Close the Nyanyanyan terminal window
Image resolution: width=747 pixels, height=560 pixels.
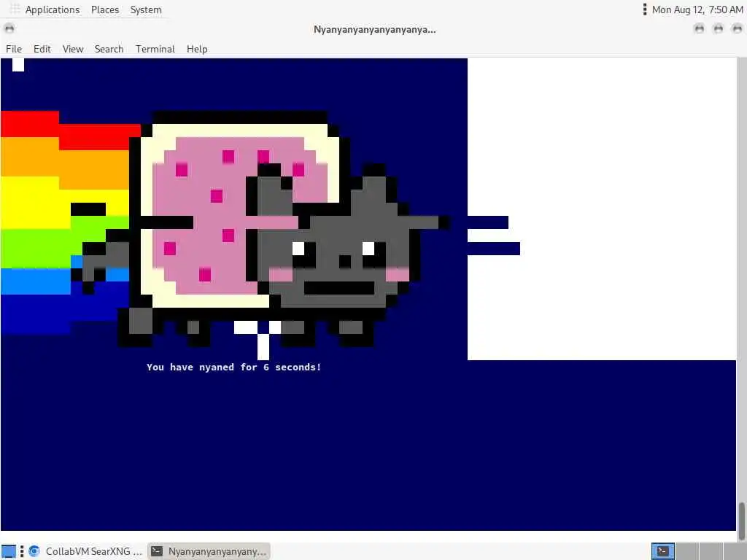click(737, 29)
